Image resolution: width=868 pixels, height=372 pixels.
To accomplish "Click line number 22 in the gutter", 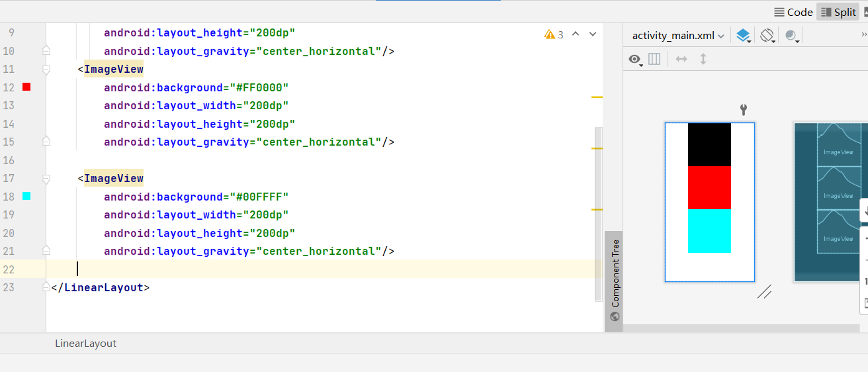I will click(x=9, y=269).
